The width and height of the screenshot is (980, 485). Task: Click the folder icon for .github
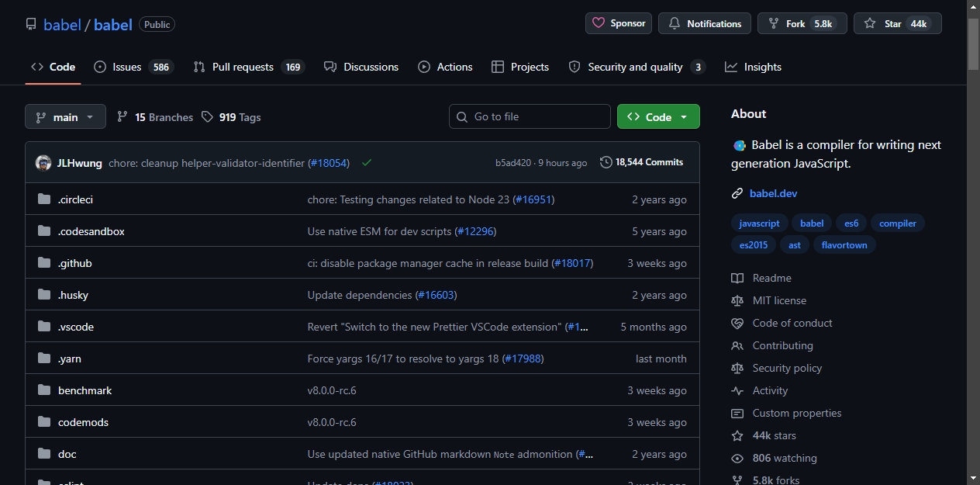click(44, 263)
